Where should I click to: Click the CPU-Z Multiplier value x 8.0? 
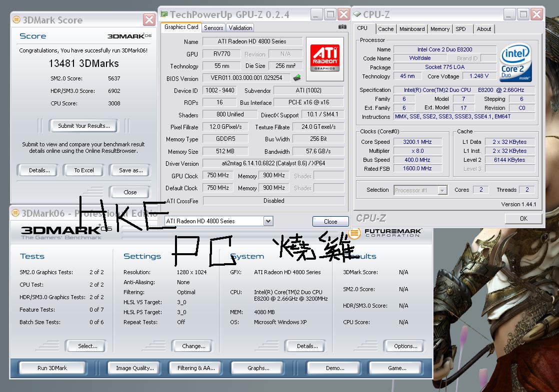(417, 151)
